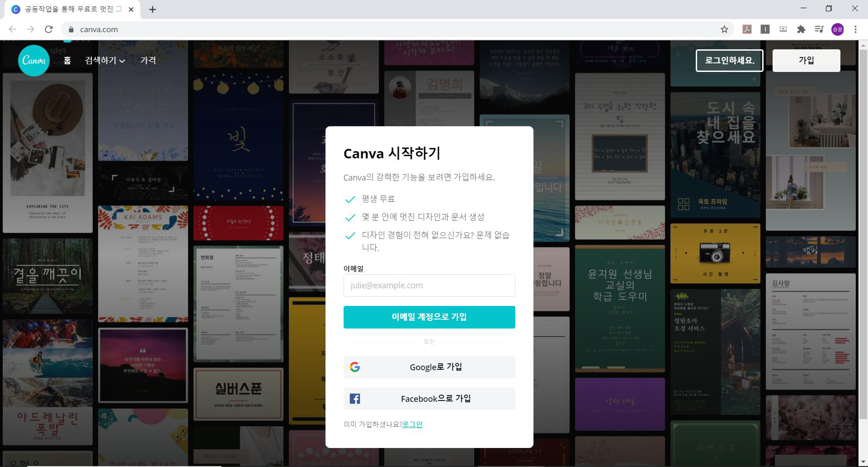The image size is (868, 467).
Task: Click the site lock icon in address bar
Action: pyautogui.click(x=71, y=29)
